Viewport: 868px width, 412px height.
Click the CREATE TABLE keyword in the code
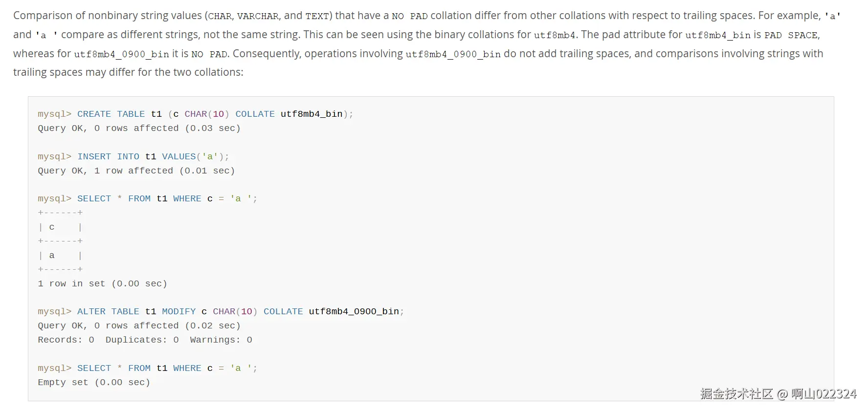click(111, 114)
